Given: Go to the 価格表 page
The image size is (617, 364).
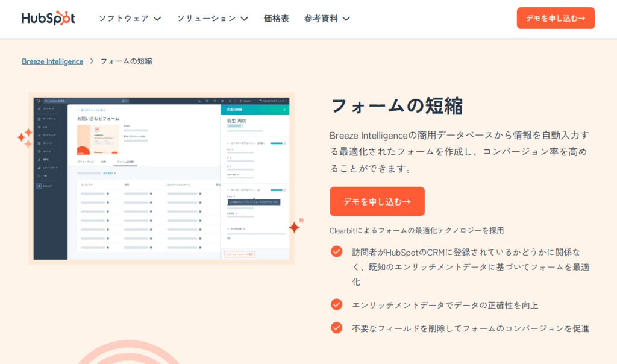Looking at the screenshot, I should (276, 19).
